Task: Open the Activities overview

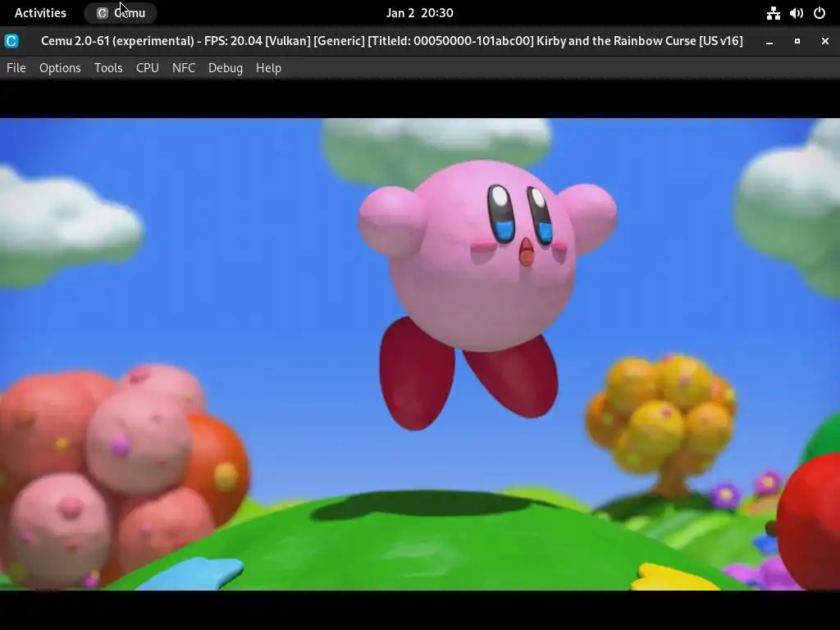Action: [x=40, y=13]
